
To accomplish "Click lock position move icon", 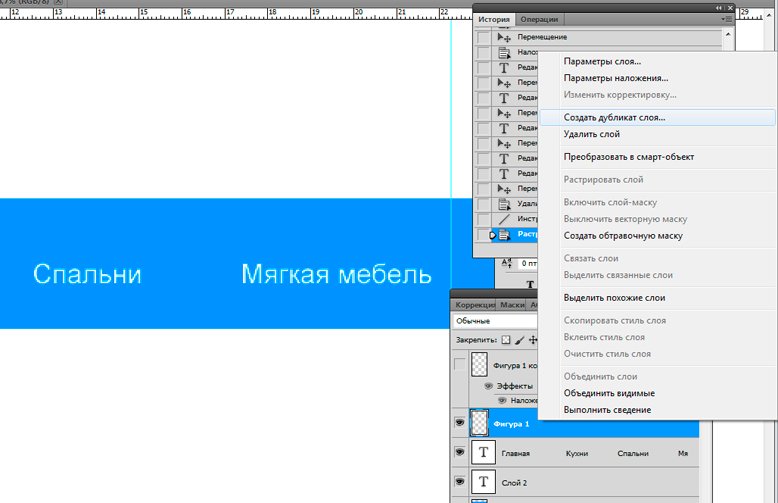I will click(532, 340).
